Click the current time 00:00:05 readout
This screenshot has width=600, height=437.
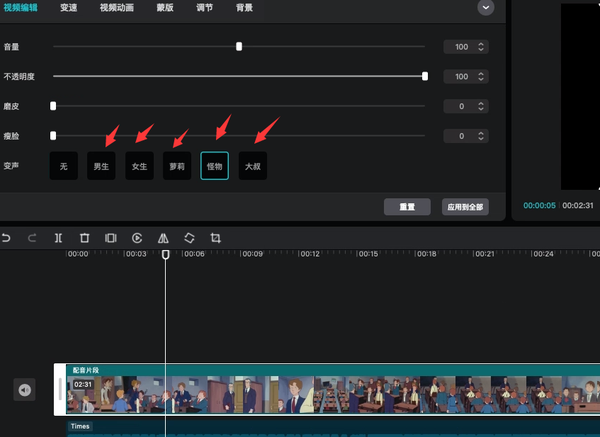pos(539,205)
